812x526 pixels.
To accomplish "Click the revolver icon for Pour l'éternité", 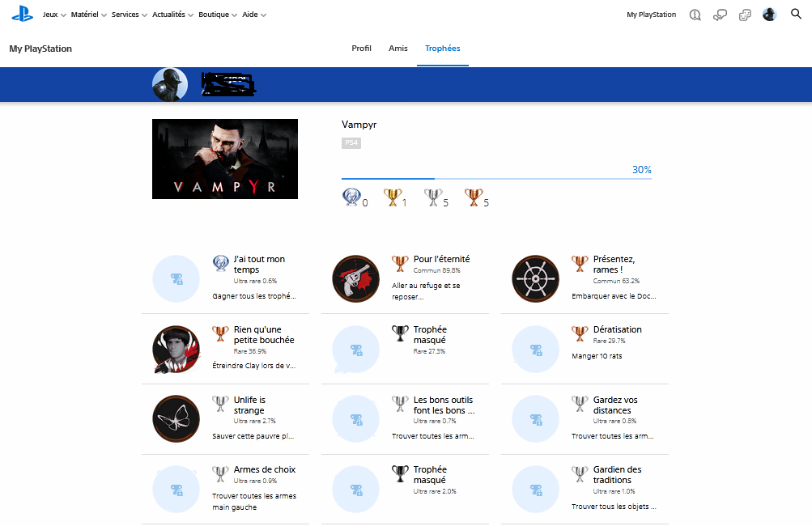I will tap(355, 278).
